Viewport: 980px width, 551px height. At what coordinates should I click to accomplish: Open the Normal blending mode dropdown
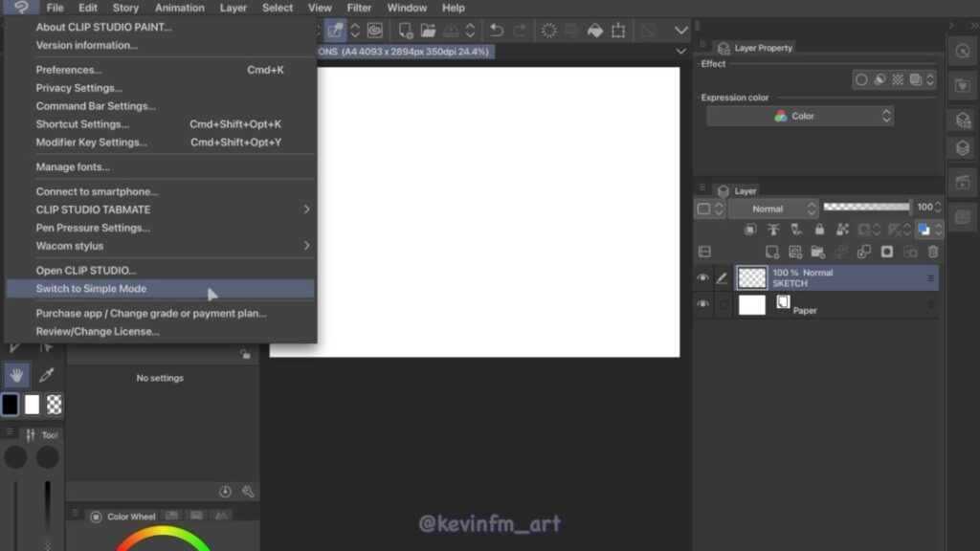(773, 209)
